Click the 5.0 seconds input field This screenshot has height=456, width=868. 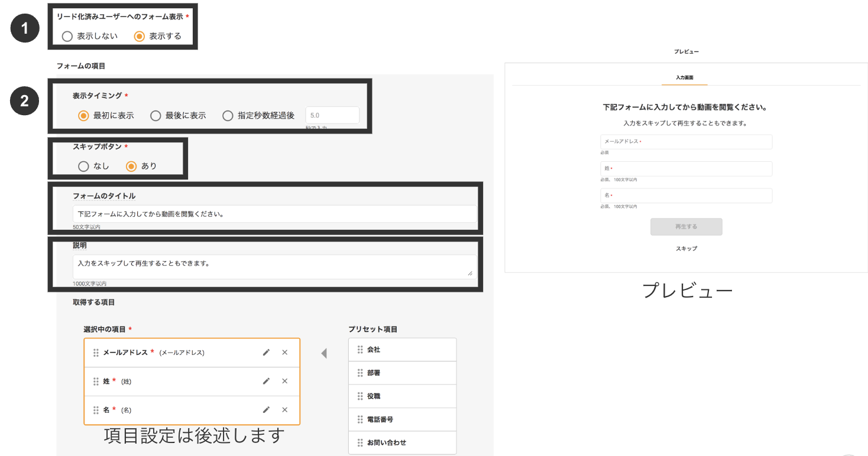pyautogui.click(x=332, y=115)
